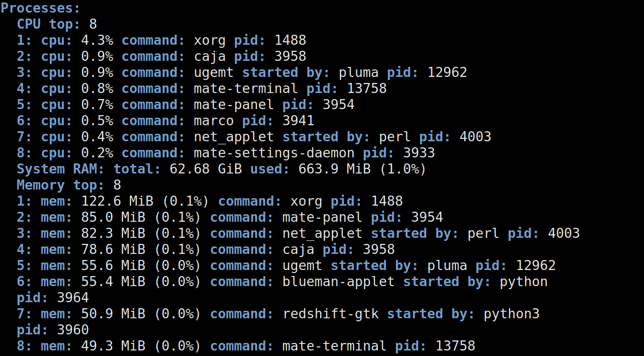Click the "Processes:" heading text
This screenshot has height=356, width=644.
40,9
